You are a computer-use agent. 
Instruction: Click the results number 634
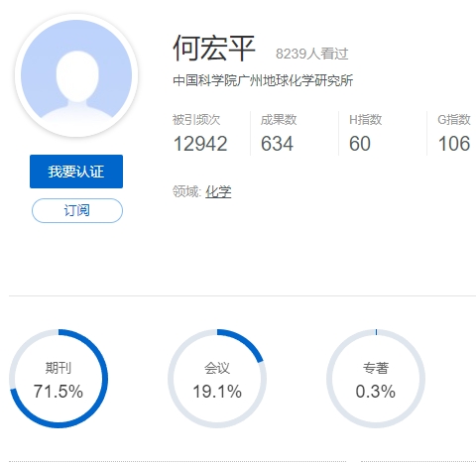pos(277,144)
